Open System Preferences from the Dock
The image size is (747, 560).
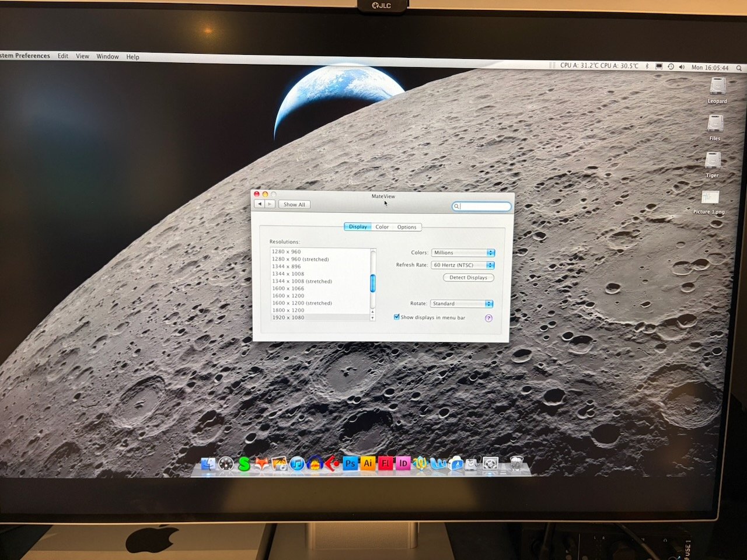(490, 464)
